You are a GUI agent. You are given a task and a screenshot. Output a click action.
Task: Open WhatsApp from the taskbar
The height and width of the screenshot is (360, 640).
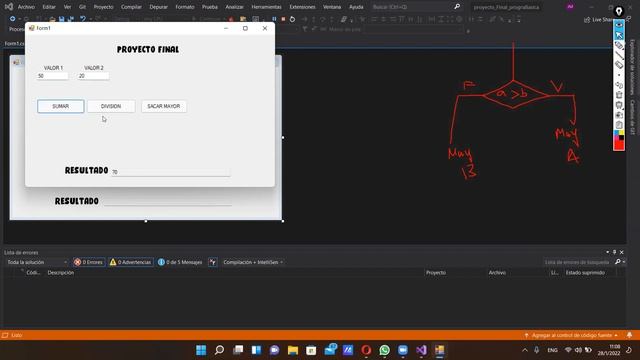pos(384,350)
